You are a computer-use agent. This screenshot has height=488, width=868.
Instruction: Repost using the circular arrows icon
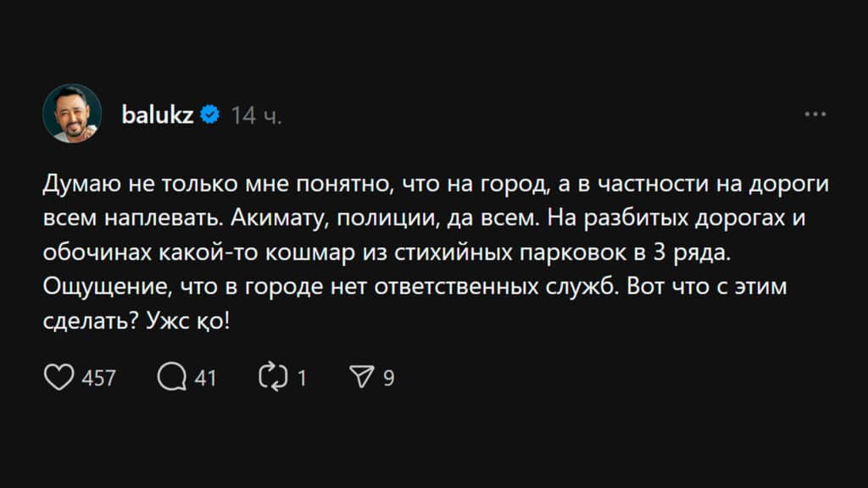point(274,378)
